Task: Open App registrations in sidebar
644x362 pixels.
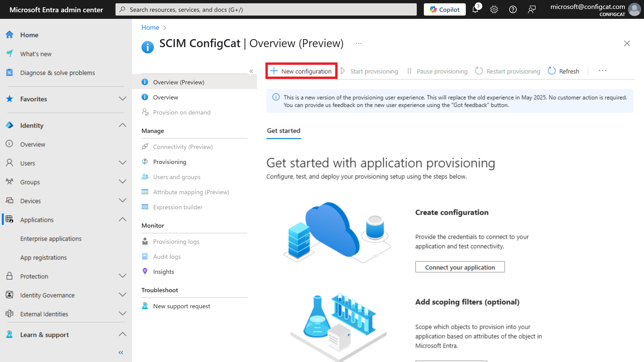Action: [44, 257]
